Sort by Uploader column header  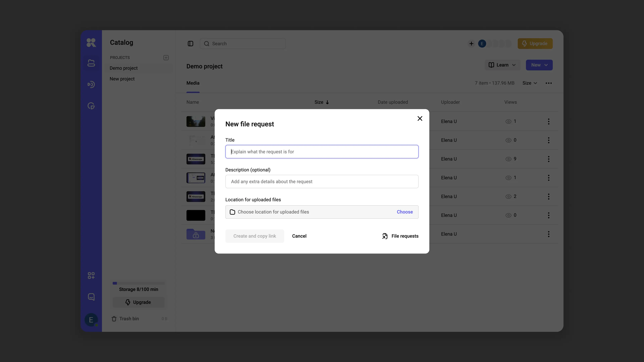click(450, 102)
